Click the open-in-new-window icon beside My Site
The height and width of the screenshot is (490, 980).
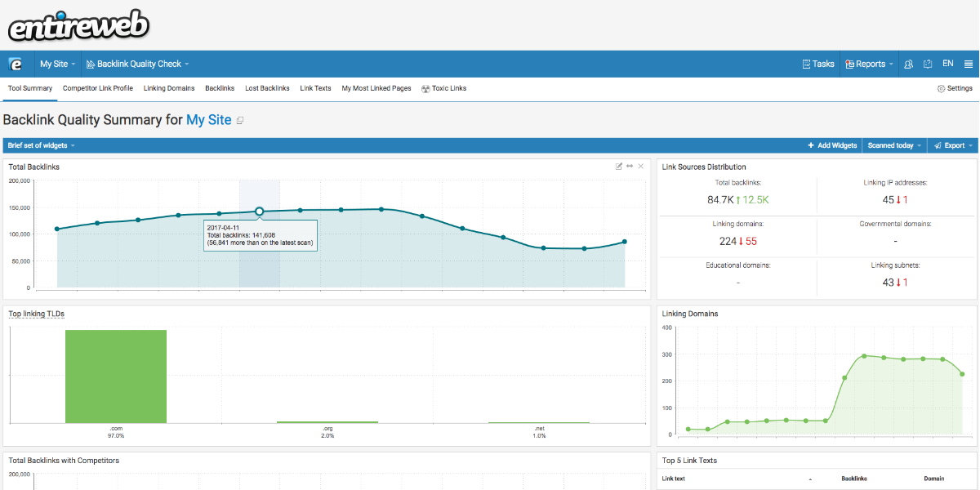tap(240, 121)
